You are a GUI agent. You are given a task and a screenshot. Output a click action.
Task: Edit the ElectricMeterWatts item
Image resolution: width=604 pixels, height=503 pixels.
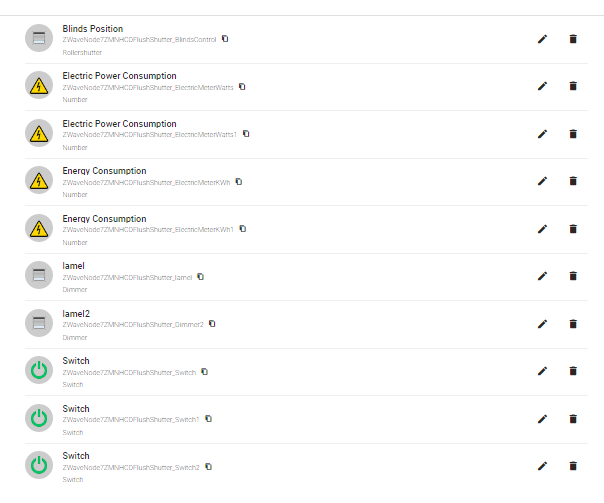(543, 86)
